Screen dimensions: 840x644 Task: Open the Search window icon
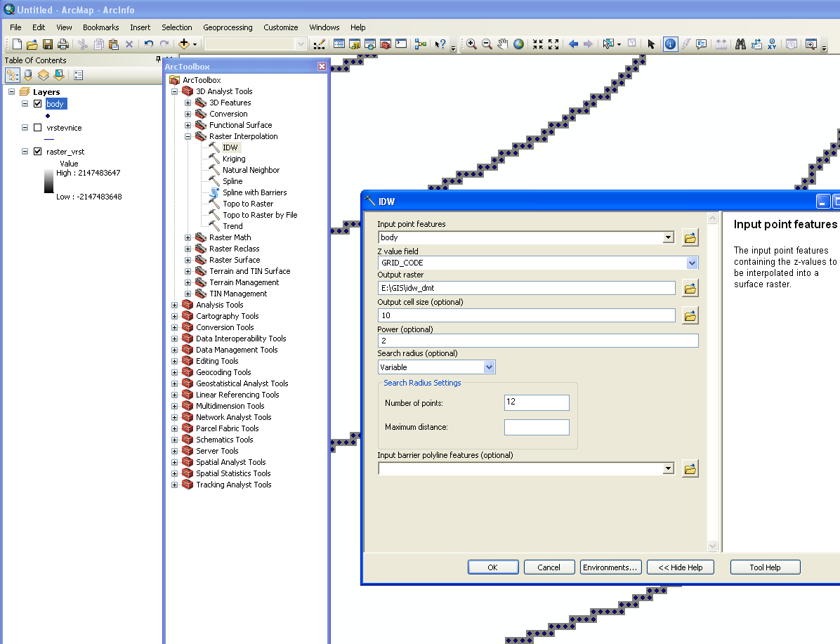[x=370, y=44]
